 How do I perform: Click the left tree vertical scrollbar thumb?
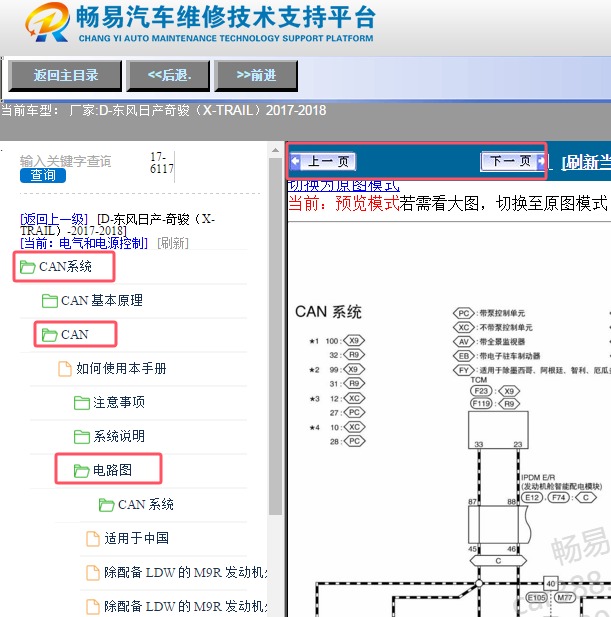click(275, 336)
